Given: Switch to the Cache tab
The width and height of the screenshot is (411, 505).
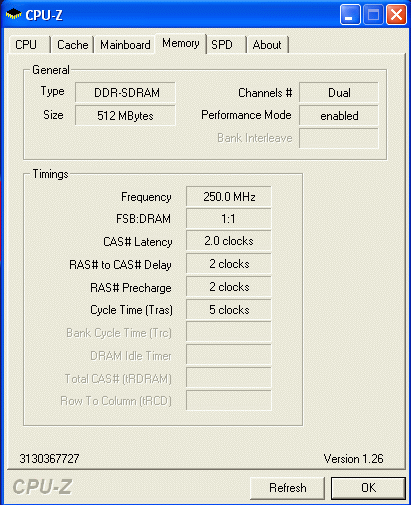Looking at the screenshot, I should tap(72, 45).
